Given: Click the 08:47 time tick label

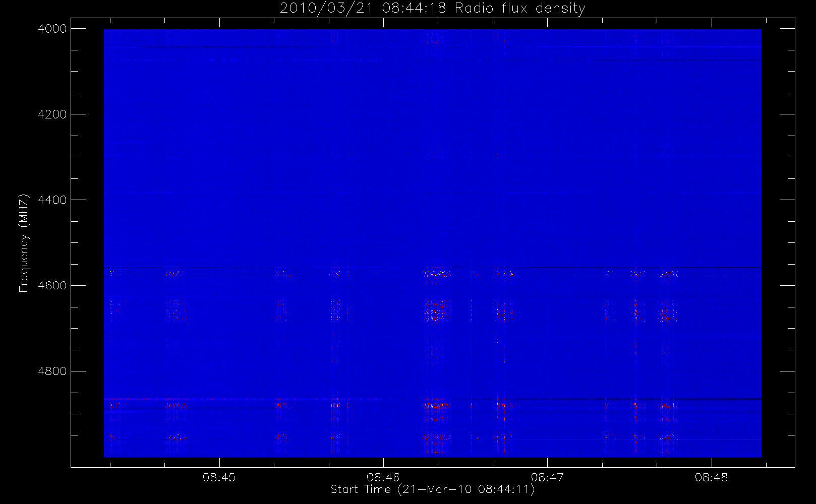Looking at the screenshot, I should pyautogui.click(x=547, y=477).
